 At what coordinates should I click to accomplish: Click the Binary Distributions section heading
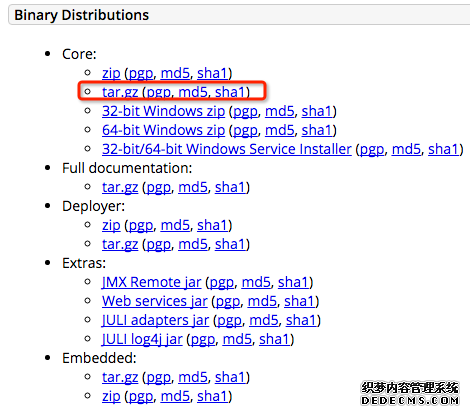tap(82, 15)
